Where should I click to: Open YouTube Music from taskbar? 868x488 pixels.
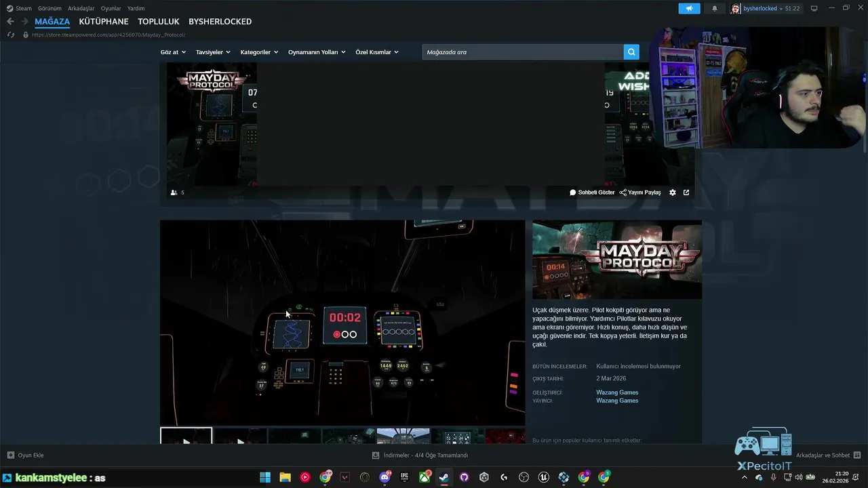304,477
